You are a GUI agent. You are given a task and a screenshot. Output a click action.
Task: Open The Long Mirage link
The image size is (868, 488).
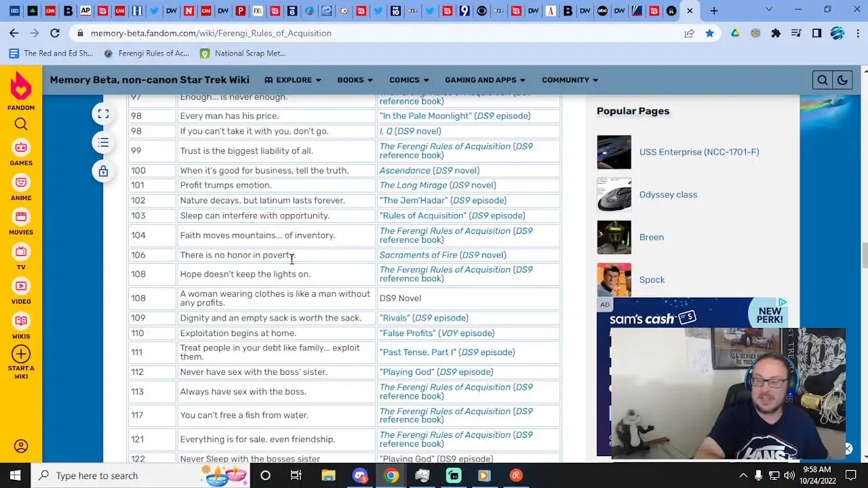[413, 185]
